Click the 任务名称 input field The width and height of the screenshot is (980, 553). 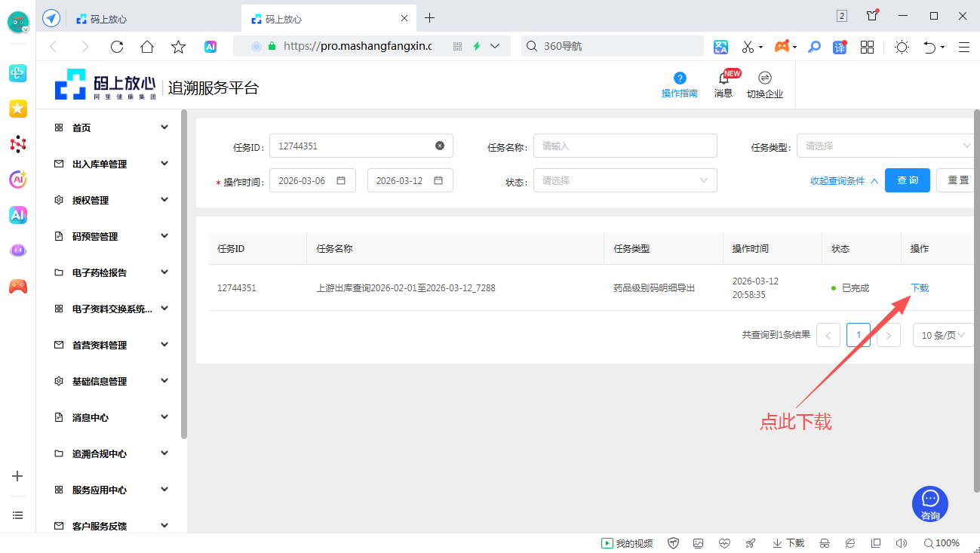click(625, 146)
